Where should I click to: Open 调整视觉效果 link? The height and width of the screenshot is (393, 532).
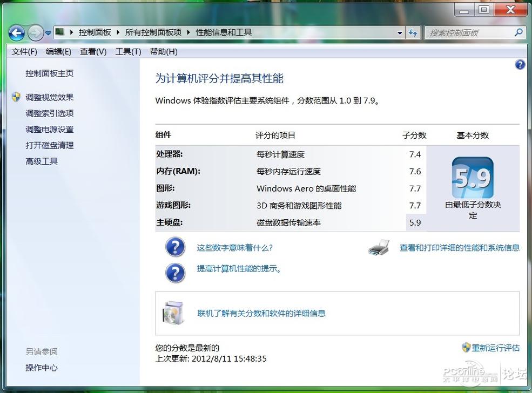(x=50, y=97)
